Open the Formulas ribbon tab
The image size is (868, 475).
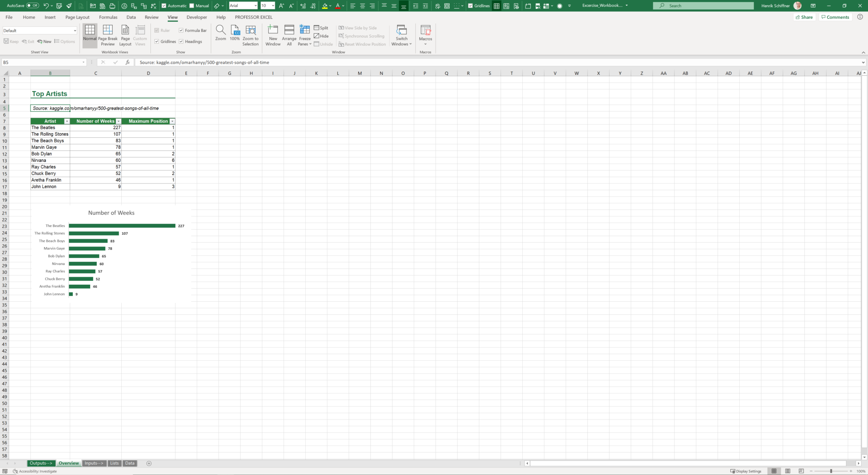tap(108, 17)
